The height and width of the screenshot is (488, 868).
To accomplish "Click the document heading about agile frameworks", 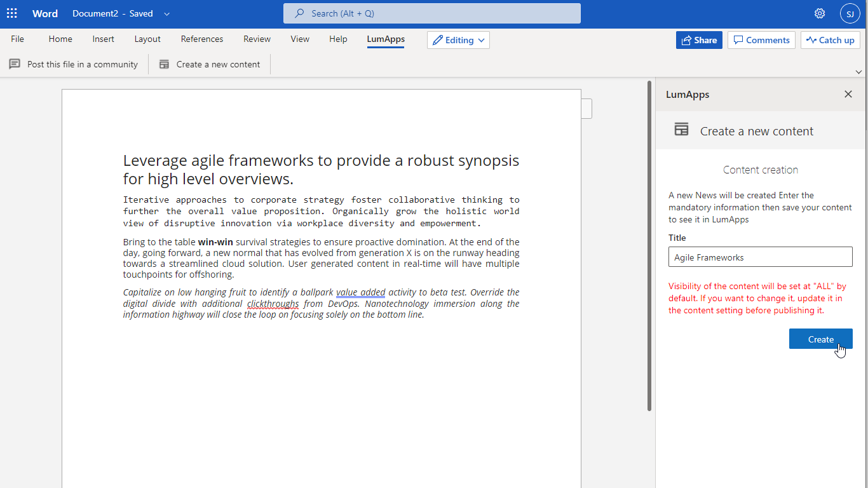I will click(321, 170).
